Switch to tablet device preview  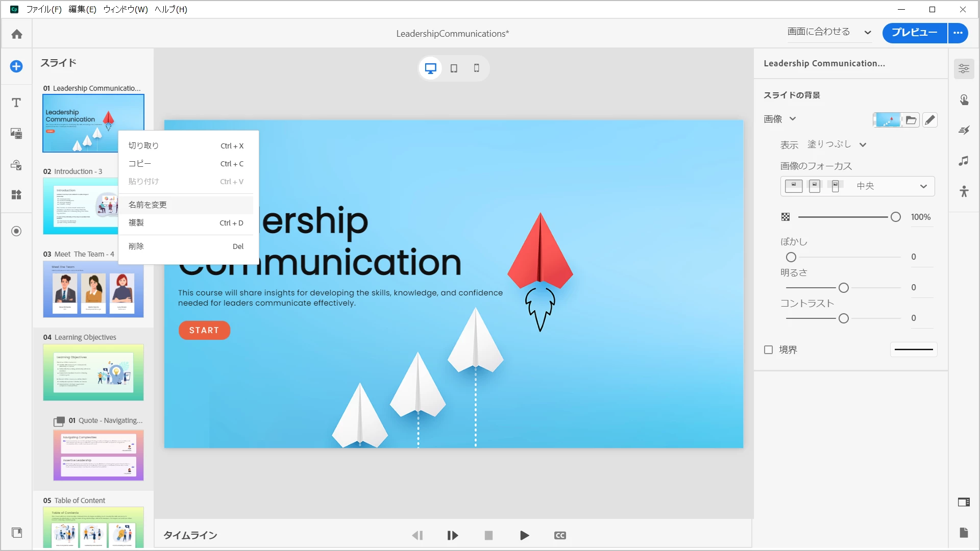[x=454, y=68]
